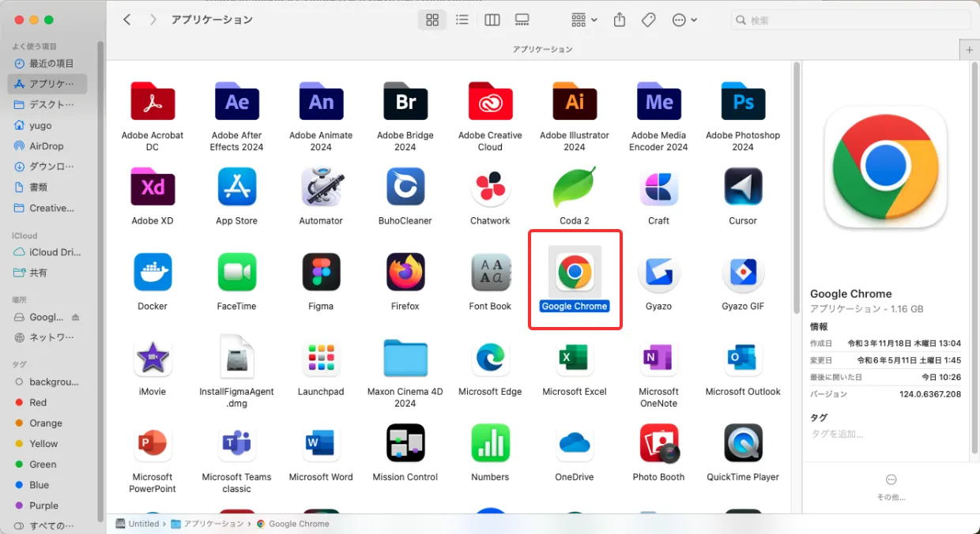Select the App Store icon
The width and height of the screenshot is (980, 534).
237,186
